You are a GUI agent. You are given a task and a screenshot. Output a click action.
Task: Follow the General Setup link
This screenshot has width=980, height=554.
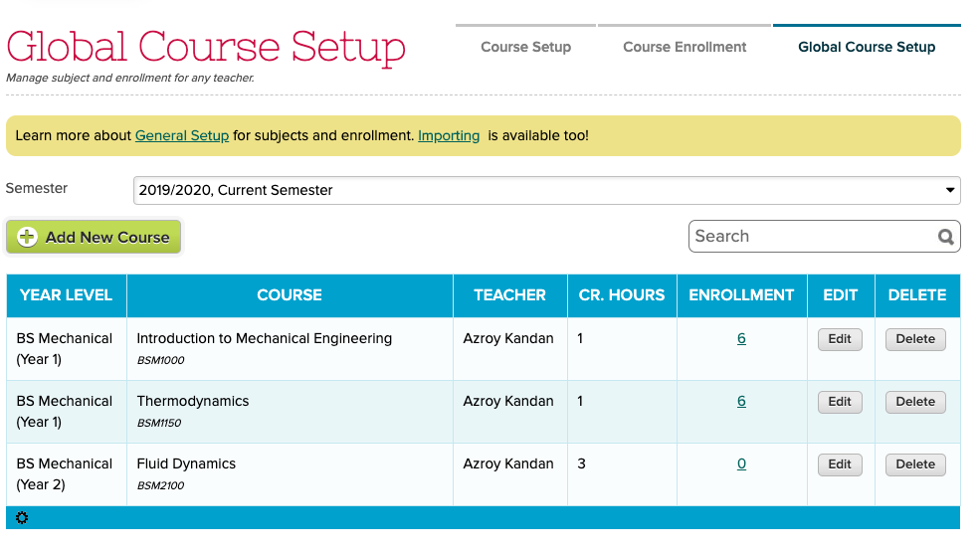[182, 135]
